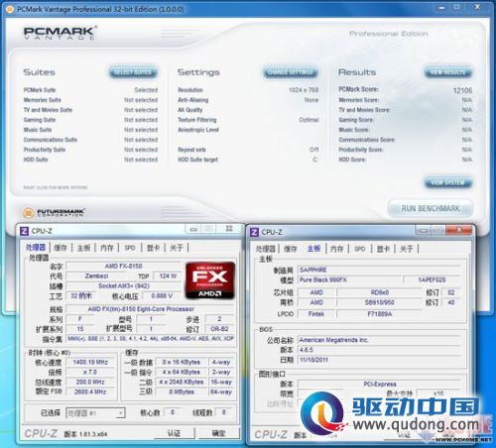Switch to SPD tab in left CPU-Z
Viewport: 496px width, 448px height.
click(130, 248)
